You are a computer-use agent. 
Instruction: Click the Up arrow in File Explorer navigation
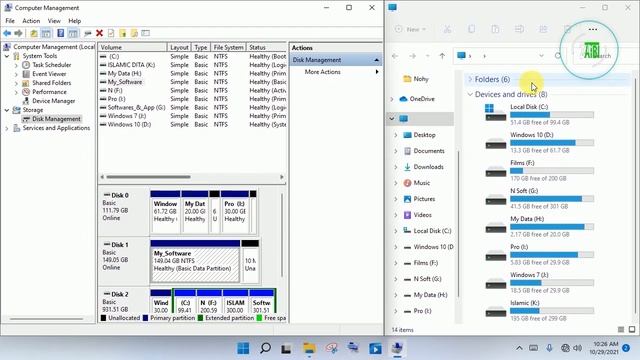[x=442, y=56]
